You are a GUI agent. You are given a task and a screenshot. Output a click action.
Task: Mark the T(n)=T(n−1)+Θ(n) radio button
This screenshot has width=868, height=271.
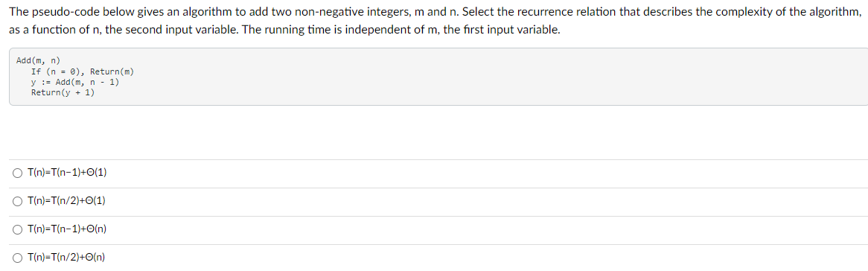19,229
